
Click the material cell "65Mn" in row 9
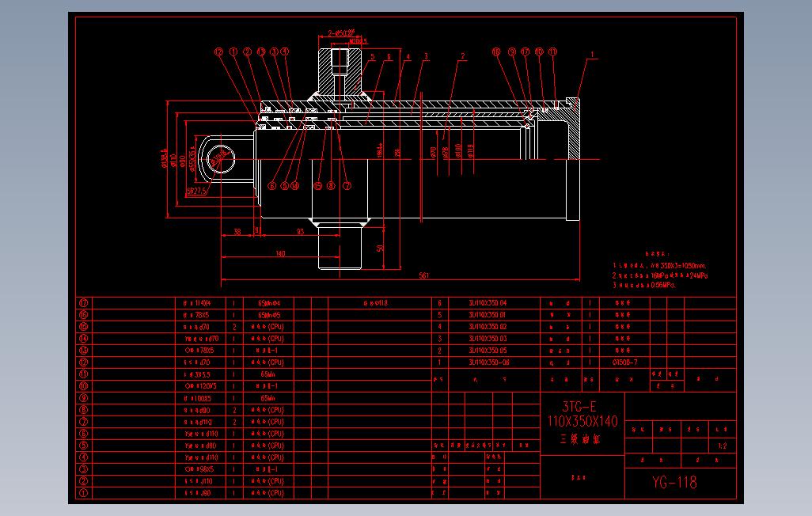pyautogui.click(x=268, y=398)
